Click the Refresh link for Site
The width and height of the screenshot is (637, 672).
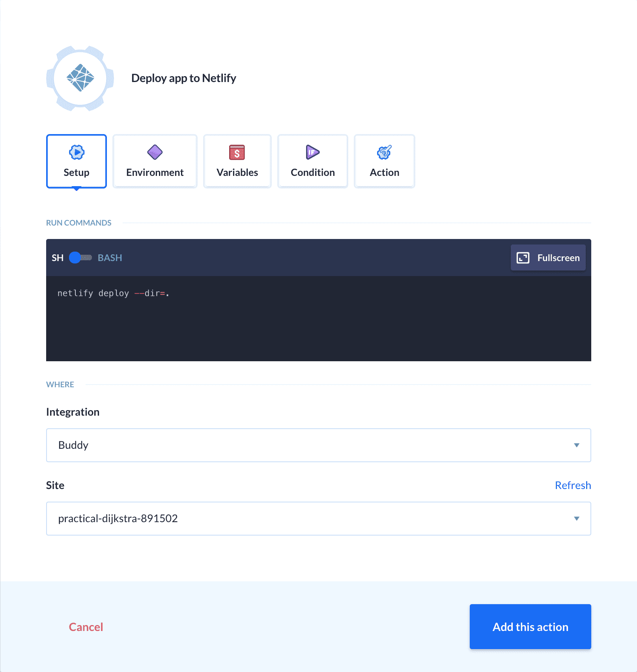pyautogui.click(x=573, y=485)
